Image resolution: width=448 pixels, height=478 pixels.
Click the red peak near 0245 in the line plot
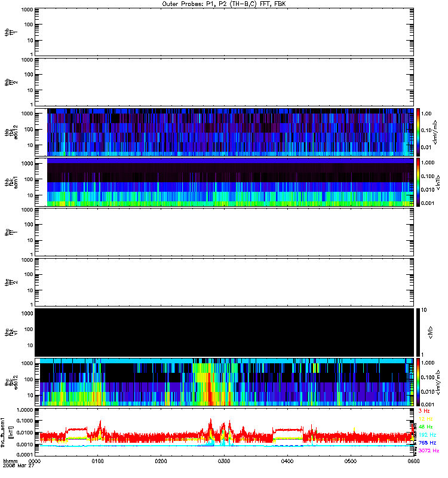[x=210, y=425]
